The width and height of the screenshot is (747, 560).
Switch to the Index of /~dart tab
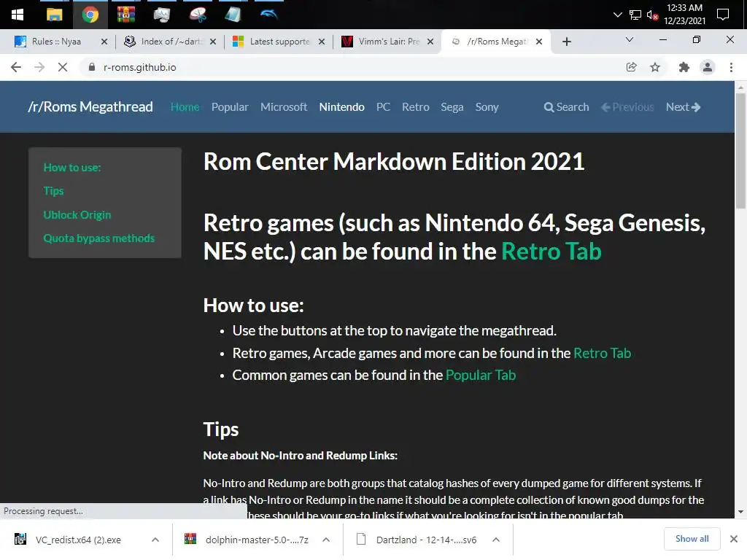[x=164, y=42]
